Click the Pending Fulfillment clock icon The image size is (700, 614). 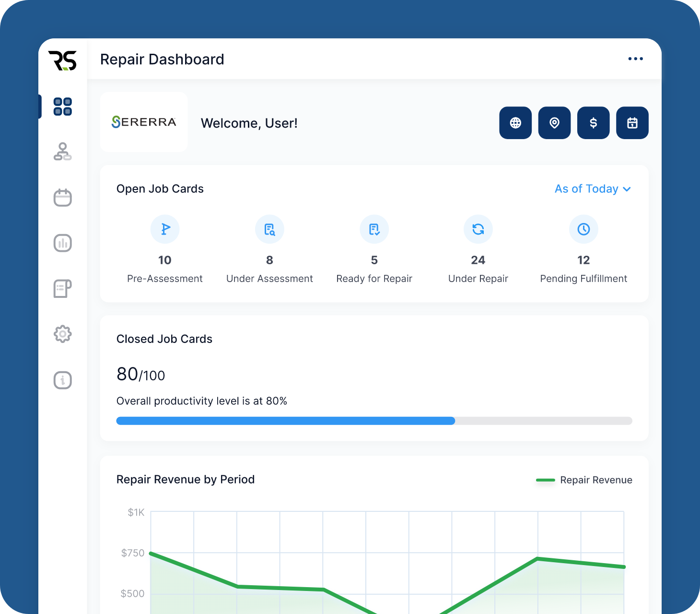[x=583, y=229]
